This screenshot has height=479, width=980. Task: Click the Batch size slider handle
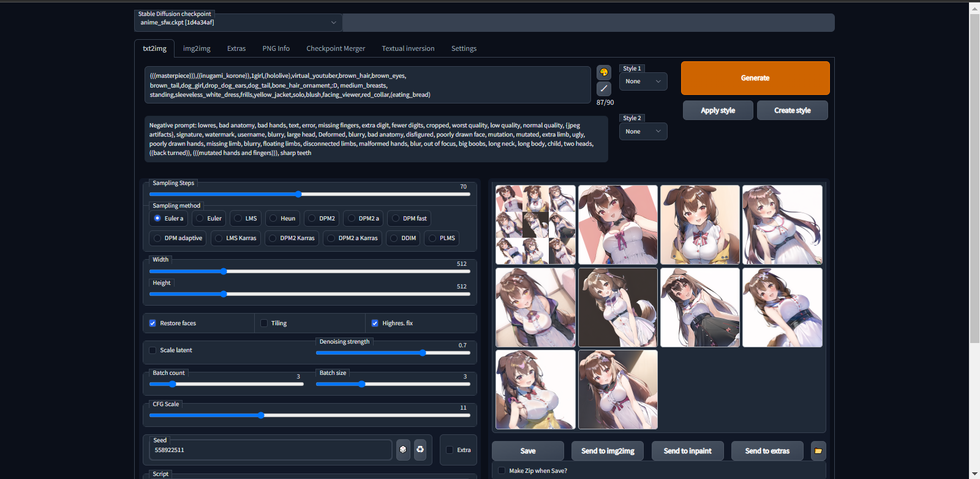tap(361, 384)
